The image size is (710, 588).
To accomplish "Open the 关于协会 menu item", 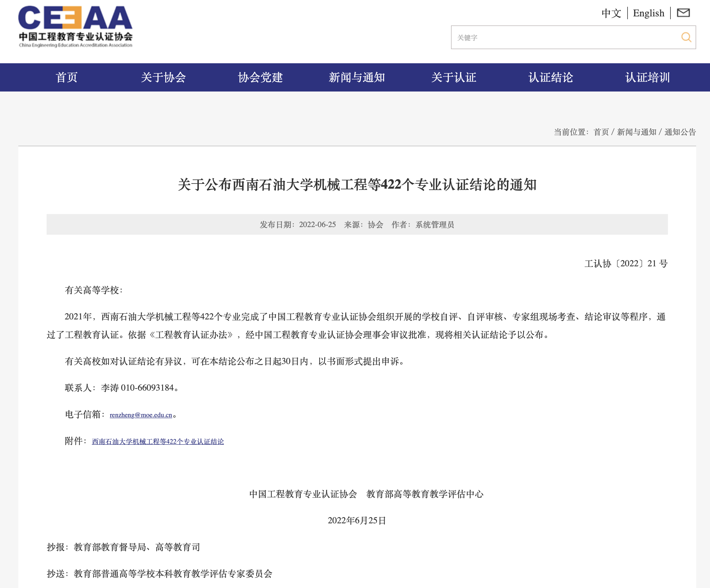I will tap(163, 77).
